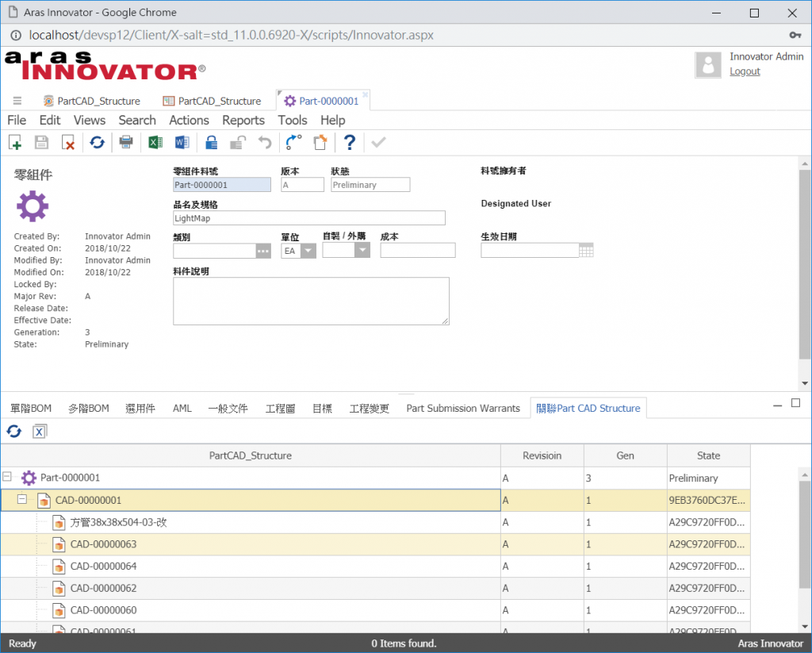The image size is (812, 653).
Task: Select the CAD-00000064 tree row
Action: [375, 566]
